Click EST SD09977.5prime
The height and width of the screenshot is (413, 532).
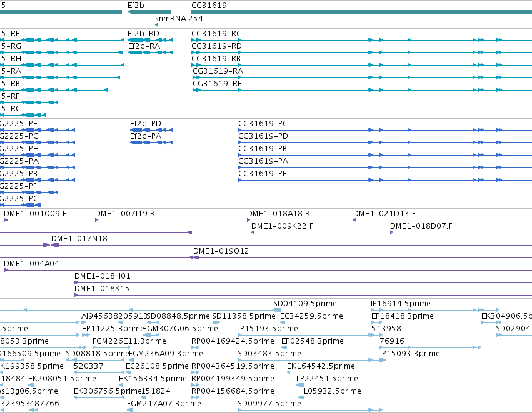point(269,404)
